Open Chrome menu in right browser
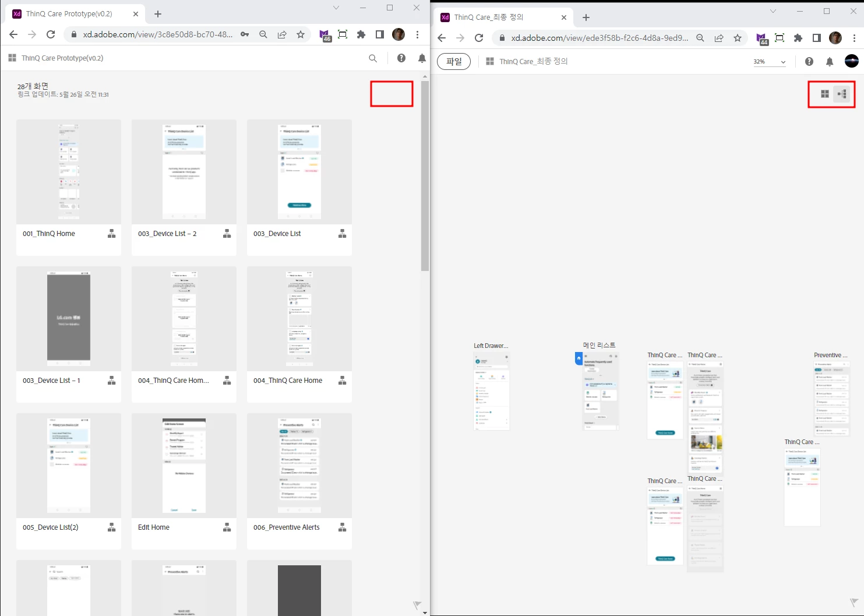Screen dimensions: 864x616 (854, 38)
